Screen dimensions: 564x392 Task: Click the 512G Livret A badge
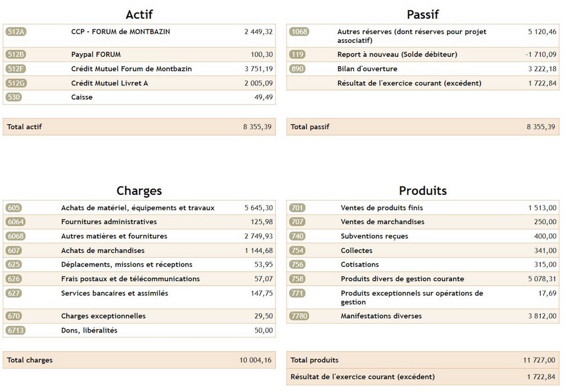(16, 83)
